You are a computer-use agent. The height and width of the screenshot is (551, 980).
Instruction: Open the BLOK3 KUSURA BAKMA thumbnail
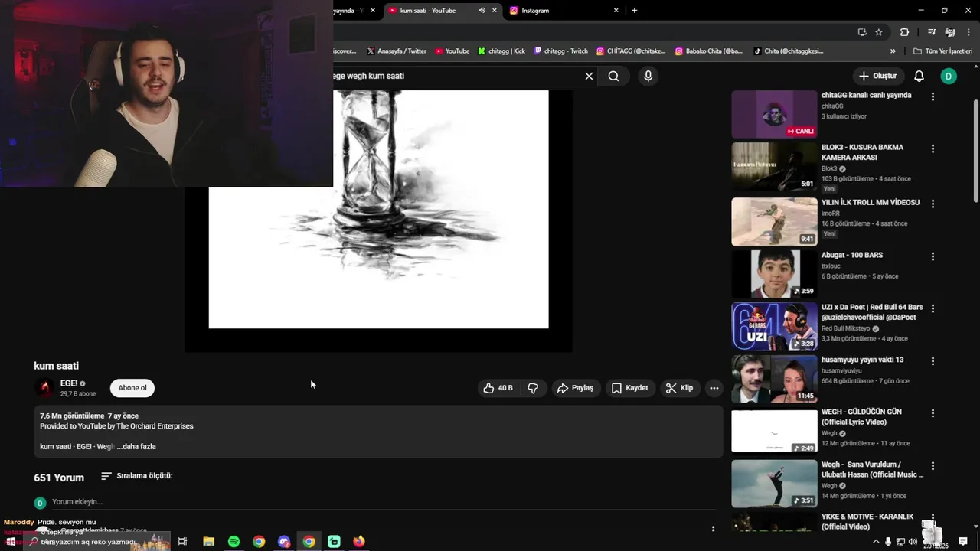pos(774,167)
